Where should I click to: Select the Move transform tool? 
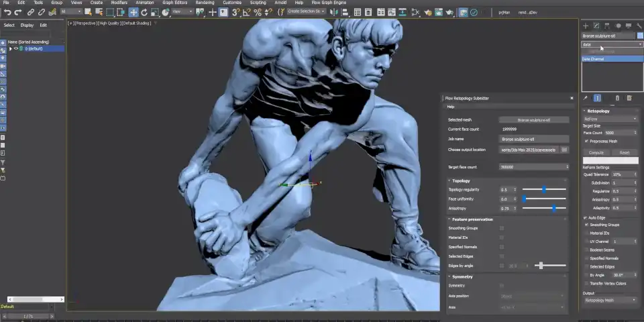(133, 12)
